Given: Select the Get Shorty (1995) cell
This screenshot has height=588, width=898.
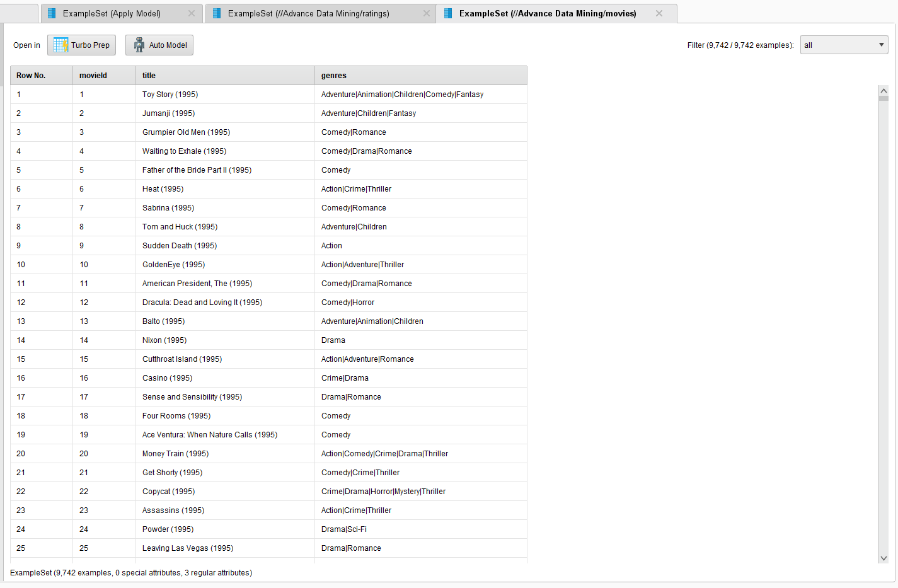Looking at the screenshot, I should pos(225,473).
